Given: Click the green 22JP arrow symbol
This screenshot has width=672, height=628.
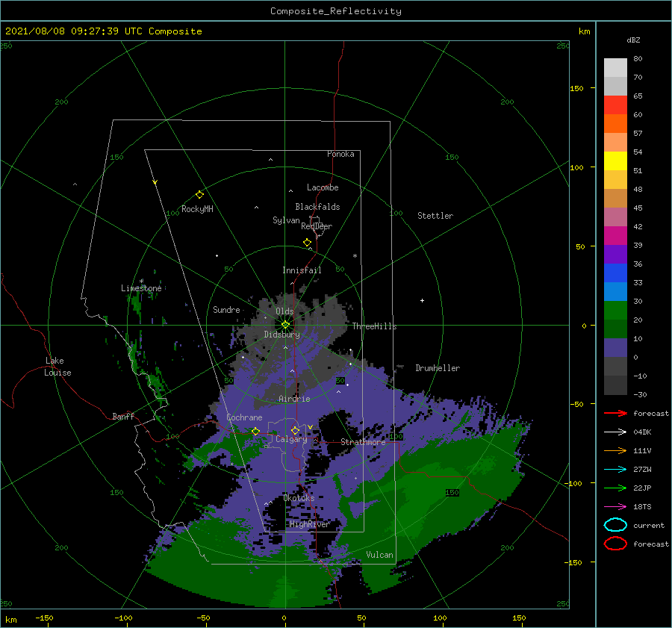Looking at the screenshot, I should click(615, 488).
